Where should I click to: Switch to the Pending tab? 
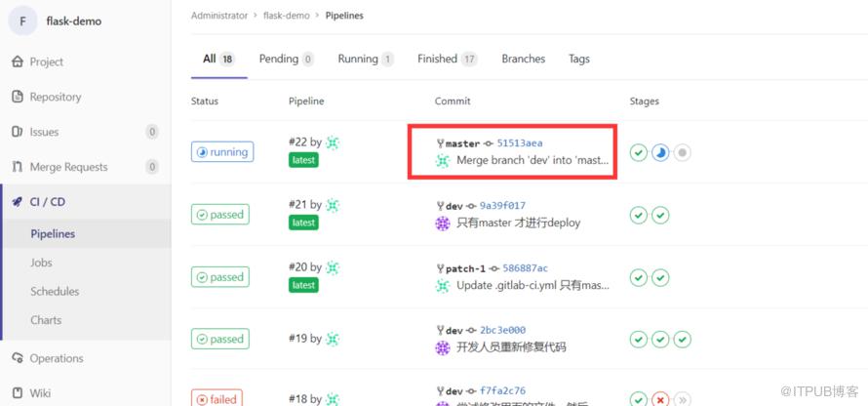click(x=286, y=59)
